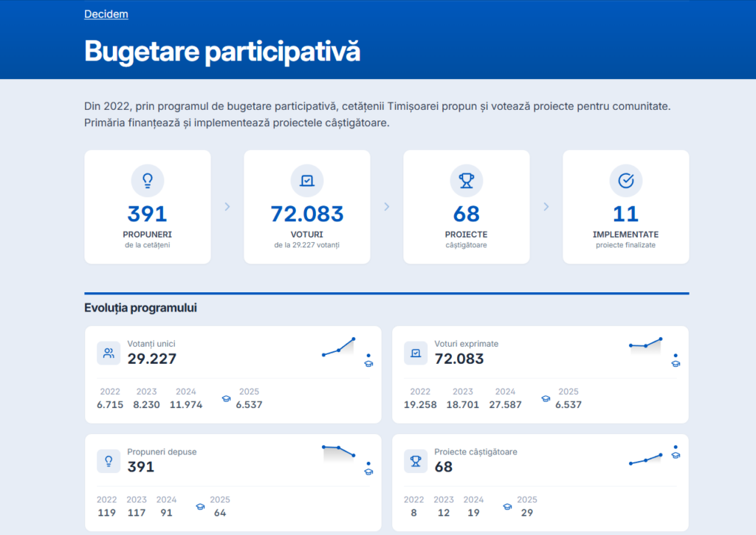Click the checkmark circle icon above 11 implementate
This screenshot has height=535, width=756.
[x=626, y=180]
